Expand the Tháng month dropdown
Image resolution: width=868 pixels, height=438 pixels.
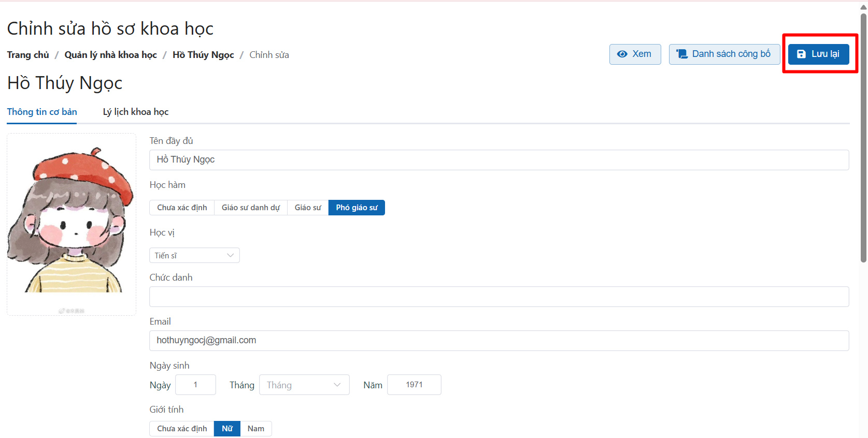(304, 385)
